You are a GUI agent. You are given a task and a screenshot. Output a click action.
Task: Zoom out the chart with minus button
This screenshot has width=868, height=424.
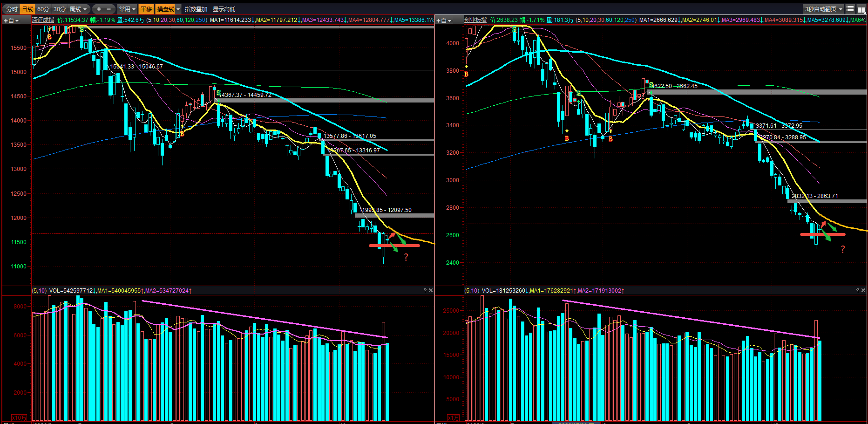click(109, 9)
